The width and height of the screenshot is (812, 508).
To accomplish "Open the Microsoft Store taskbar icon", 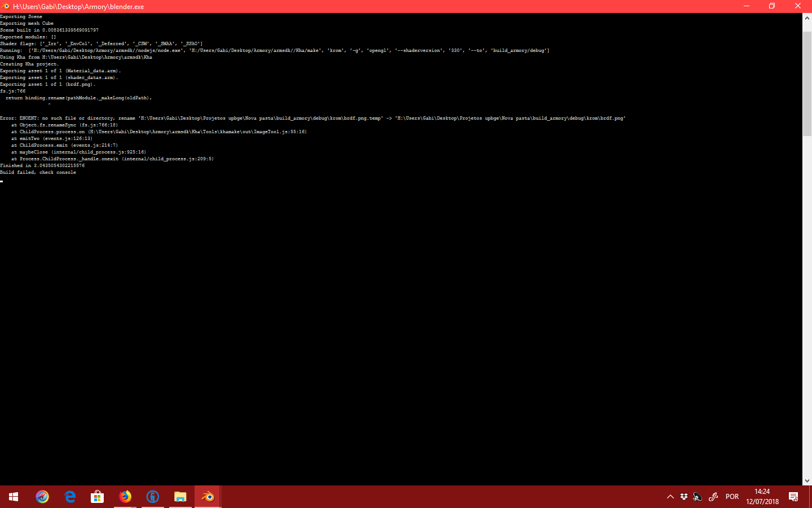I will coord(98,497).
